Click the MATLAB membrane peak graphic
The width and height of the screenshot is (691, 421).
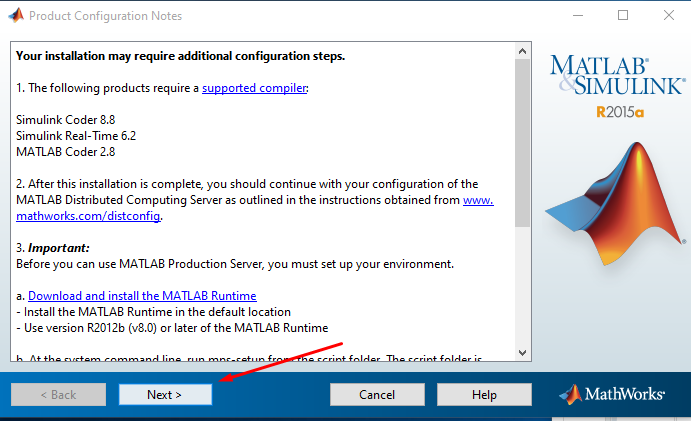(x=616, y=204)
